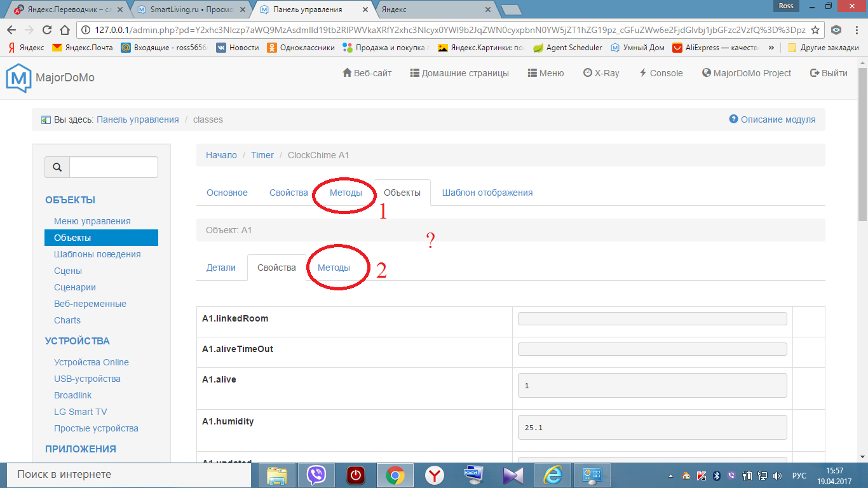Open Visual Studio from the taskbar
Viewport: 868px width, 488px height.
513,475
